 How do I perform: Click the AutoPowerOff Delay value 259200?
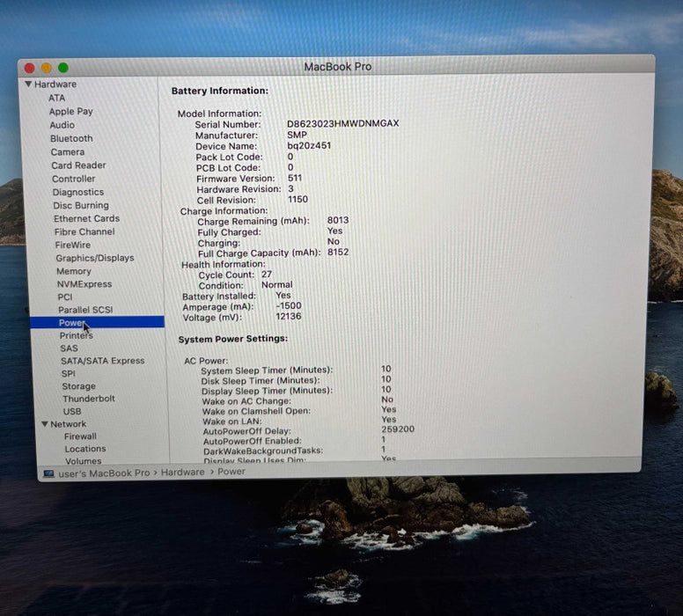[398, 429]
